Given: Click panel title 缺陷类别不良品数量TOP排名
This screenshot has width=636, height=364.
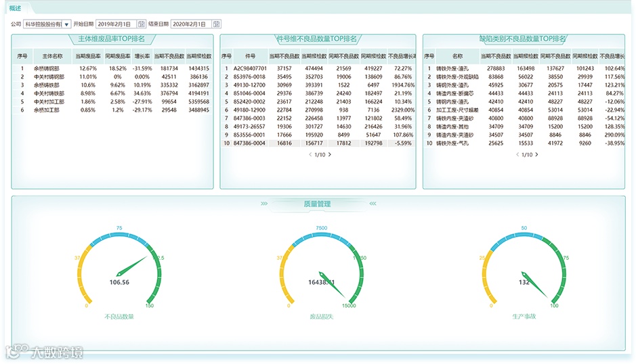Looking at the screenshot, I should 523,39.
